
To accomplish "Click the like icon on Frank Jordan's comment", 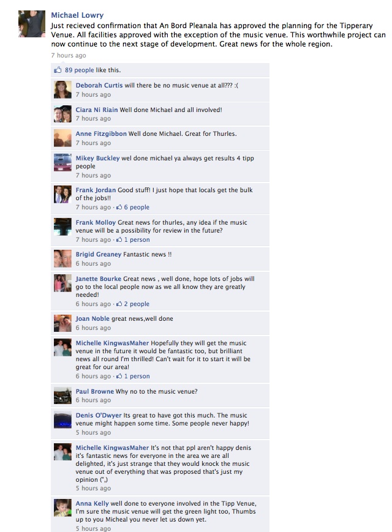I will click(x=119, y=207).
